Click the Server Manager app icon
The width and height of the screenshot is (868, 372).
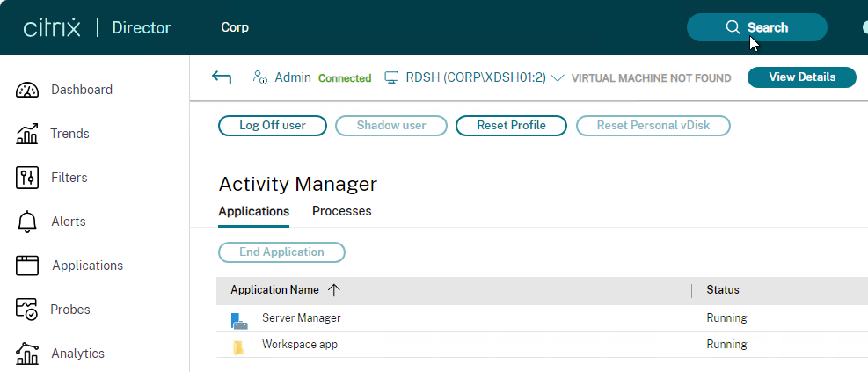click(239, 320)
